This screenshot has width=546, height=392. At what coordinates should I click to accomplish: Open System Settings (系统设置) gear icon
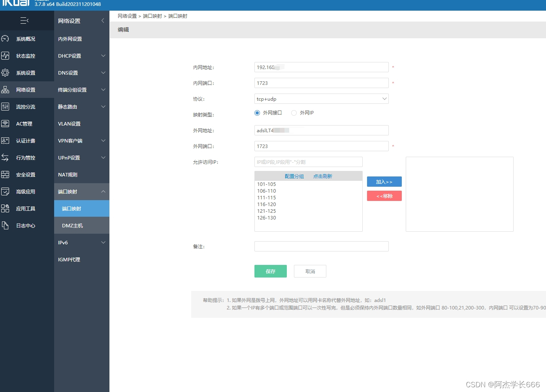(x=5, y=73)
